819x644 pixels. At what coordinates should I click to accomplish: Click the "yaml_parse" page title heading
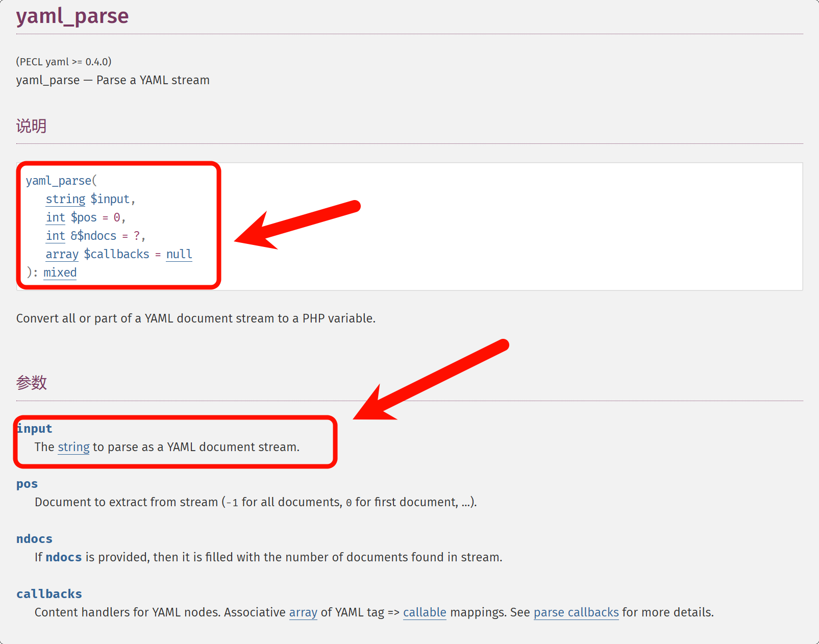(72, 16)
